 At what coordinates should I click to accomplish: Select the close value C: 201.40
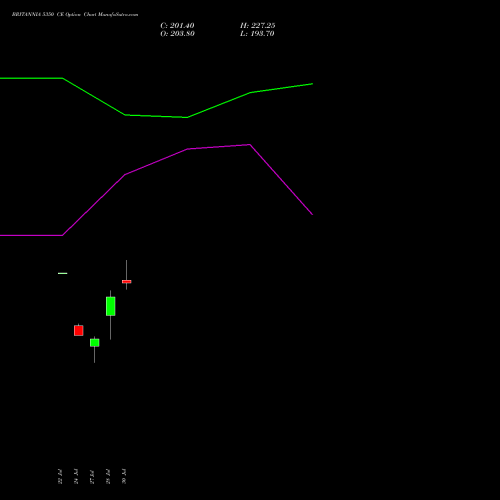coord(177,26)
